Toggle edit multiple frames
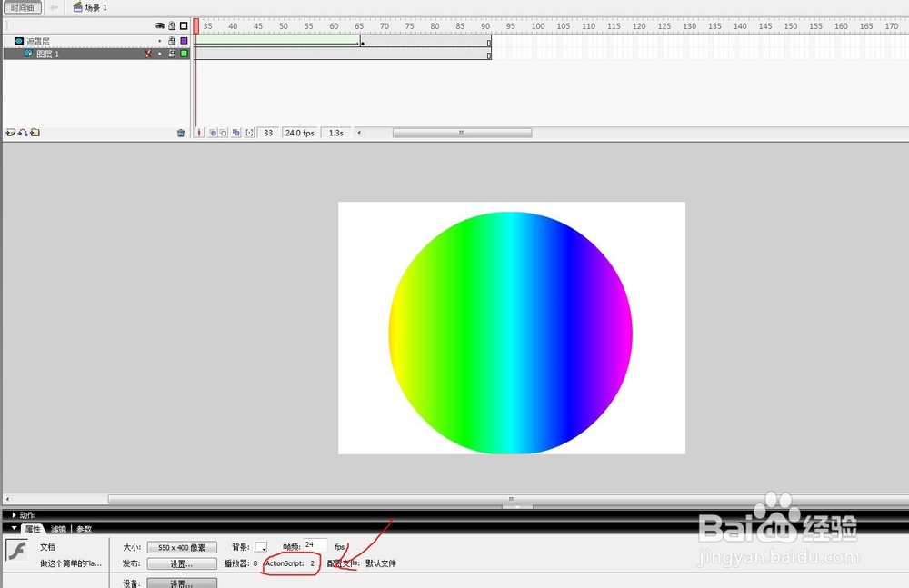 click(236, 133)
